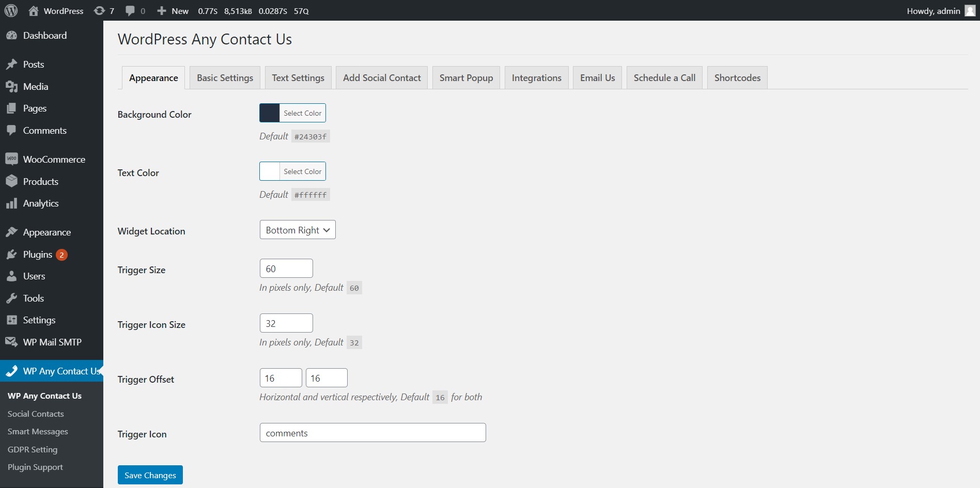Click the WP Any Contact Us phone icon
The image size is (980, 488).
[11, 371]
